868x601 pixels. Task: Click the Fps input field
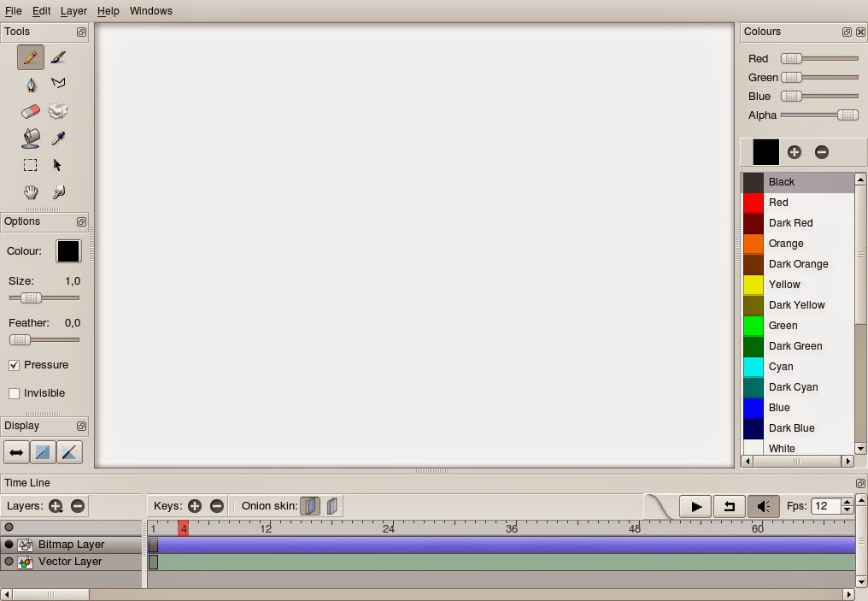coord(826,506)
